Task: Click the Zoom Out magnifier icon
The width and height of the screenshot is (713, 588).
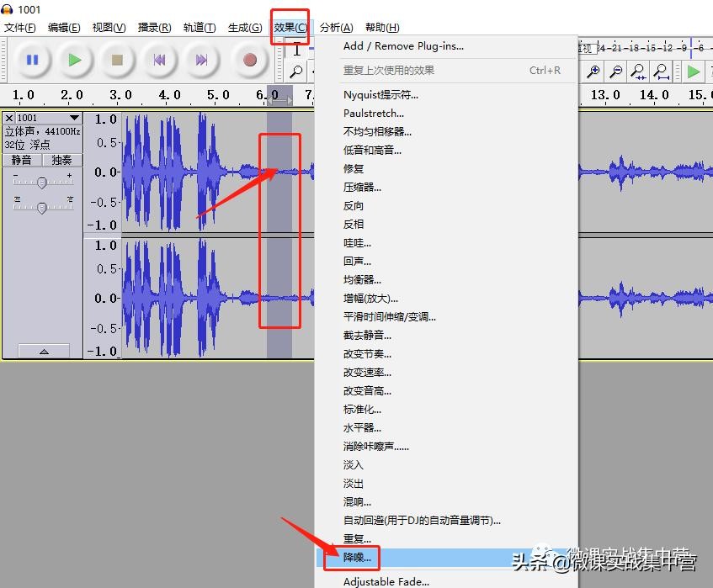Action: tap(617, 72)
